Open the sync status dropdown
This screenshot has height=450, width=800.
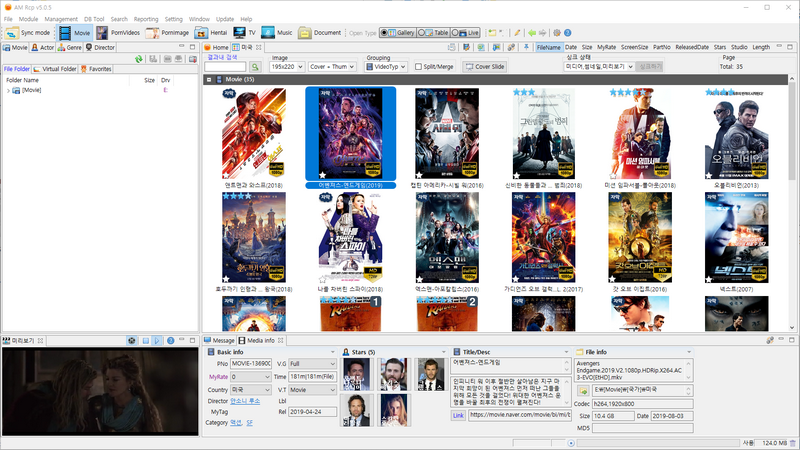point(599,67)
